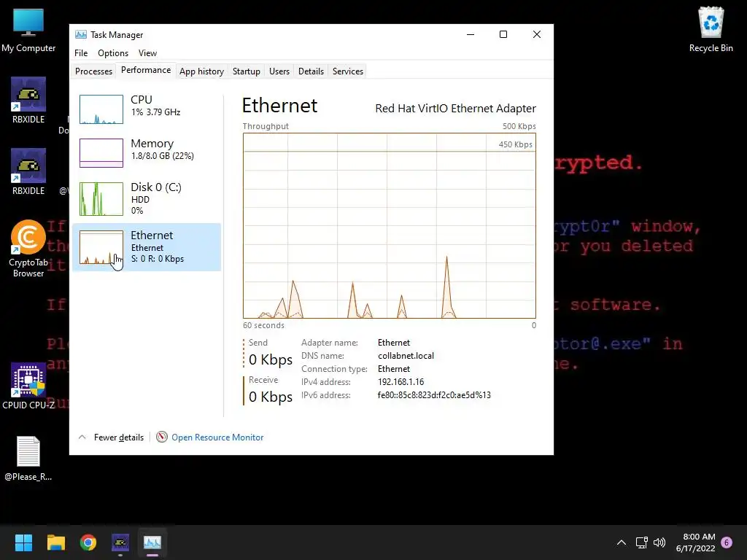
Task: Open the File menu
Action: pos(81,52)
